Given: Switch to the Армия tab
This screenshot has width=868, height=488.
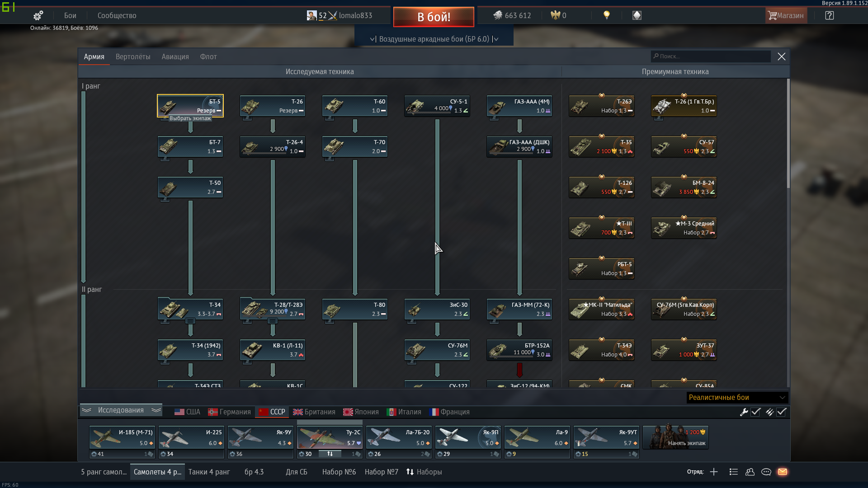Looking at the screenshot, I should point(94,56).
